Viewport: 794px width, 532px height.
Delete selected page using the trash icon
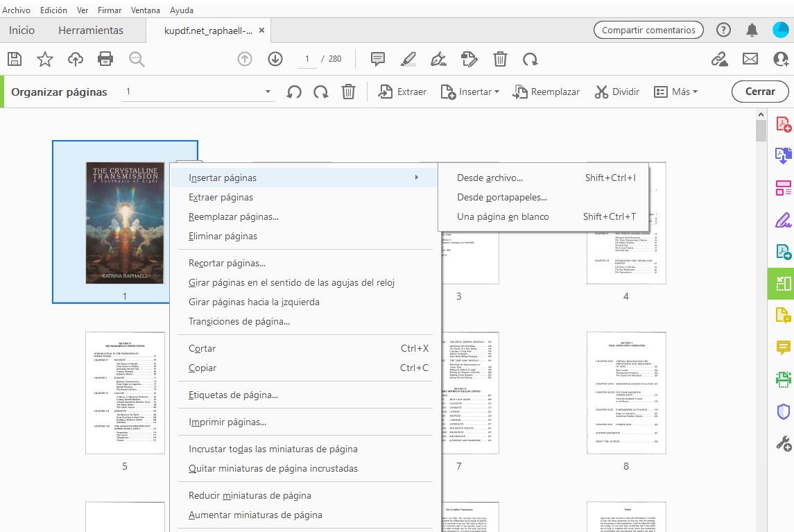click(348, 91)
